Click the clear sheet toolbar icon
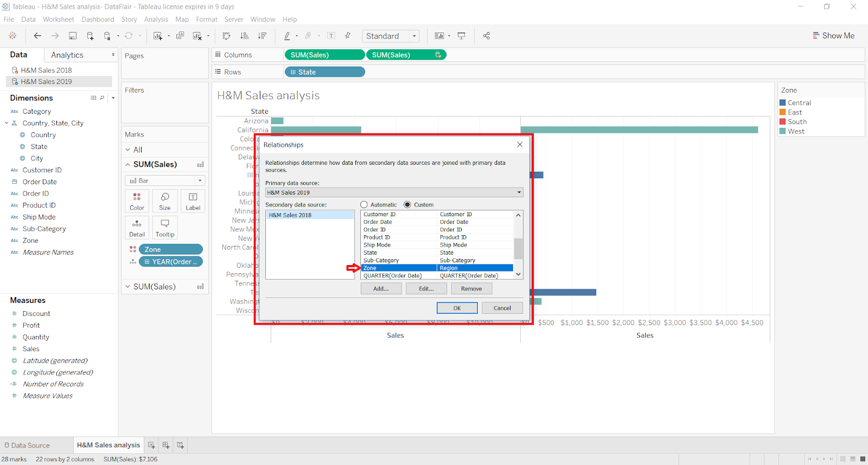The height and width of the screenshot is (465, 868). coord(197,36)
